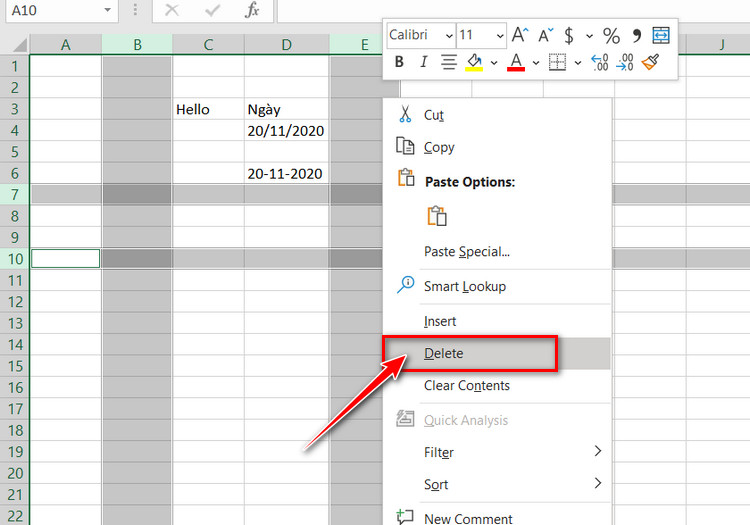Choose Delete from the context menu
This screenshot has height=525, width=750.
pos(497,353)
